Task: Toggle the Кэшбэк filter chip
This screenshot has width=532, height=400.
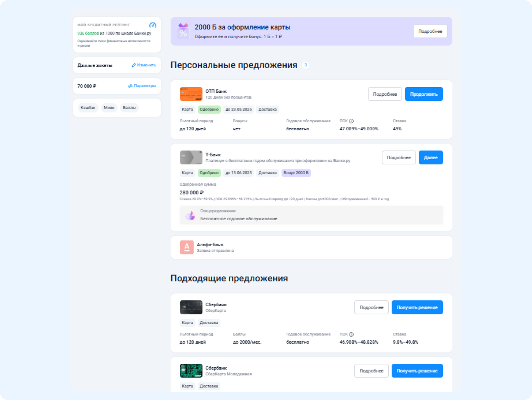Action: pyautogui.click(x=88, y=108)
